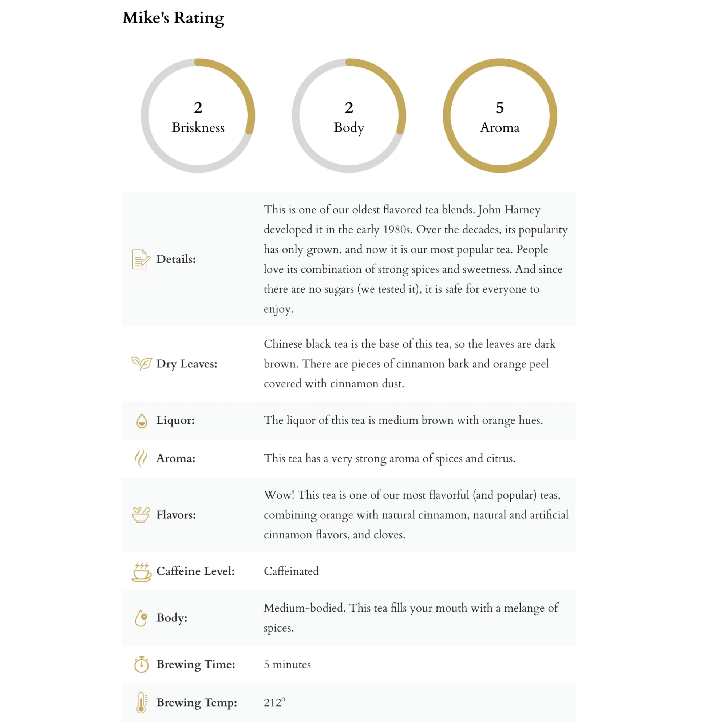Click the Caffeine Level cup icon

click(141, 571)
